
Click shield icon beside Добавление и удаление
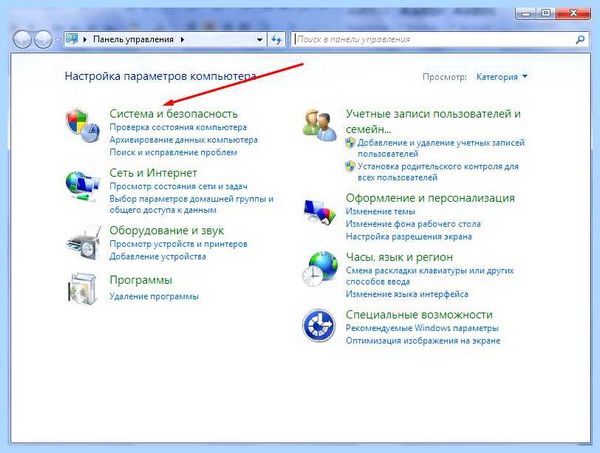click(x=350, y=143)
